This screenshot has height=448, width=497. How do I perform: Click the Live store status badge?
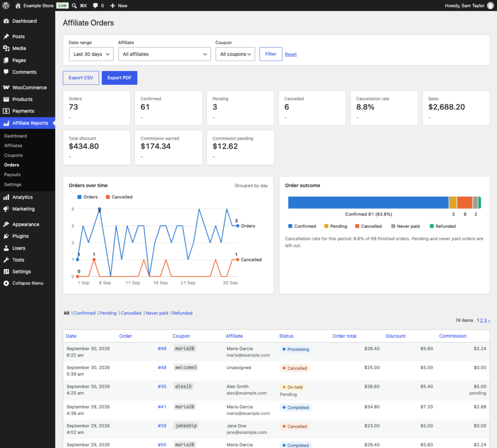[63, 5]
